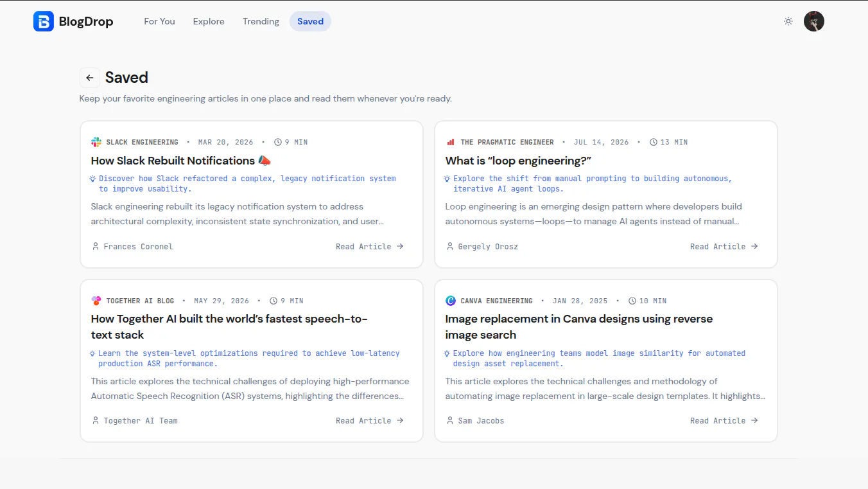Open the title "What is “loop engineering?”"
Viewport: 868px width, 489px height.
coord(518,161)
